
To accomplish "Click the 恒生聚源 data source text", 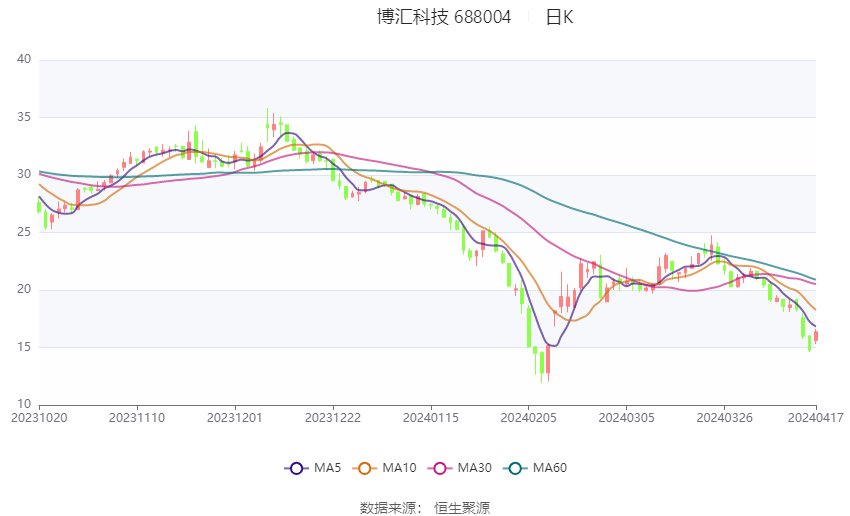I will tap(462, 508).
